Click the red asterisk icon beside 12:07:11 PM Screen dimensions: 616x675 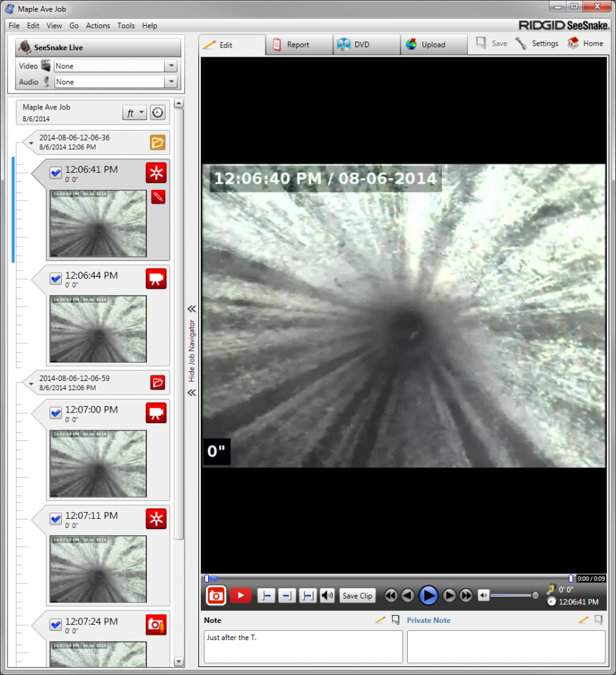pyautogui.click(x=156, y=519)
